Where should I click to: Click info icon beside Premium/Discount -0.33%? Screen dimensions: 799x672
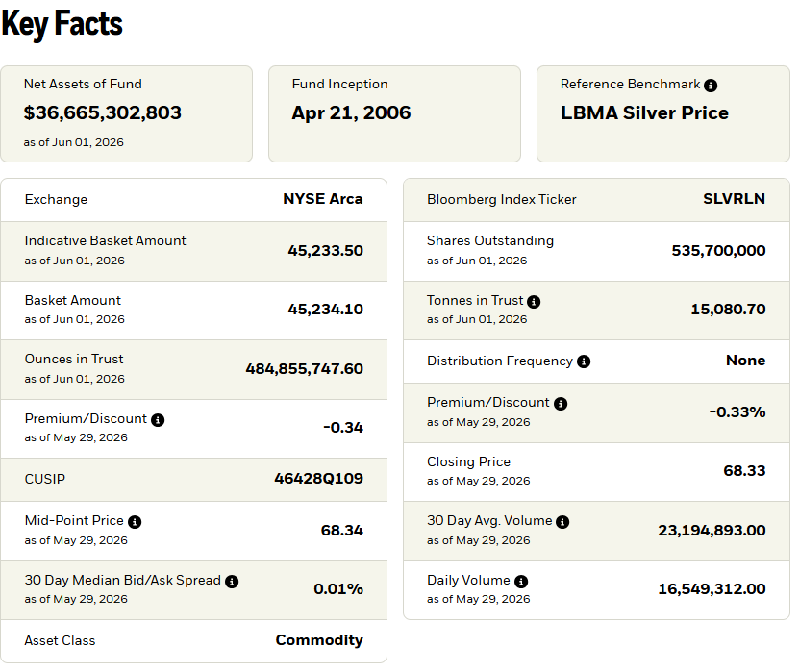tap(561, 404)
